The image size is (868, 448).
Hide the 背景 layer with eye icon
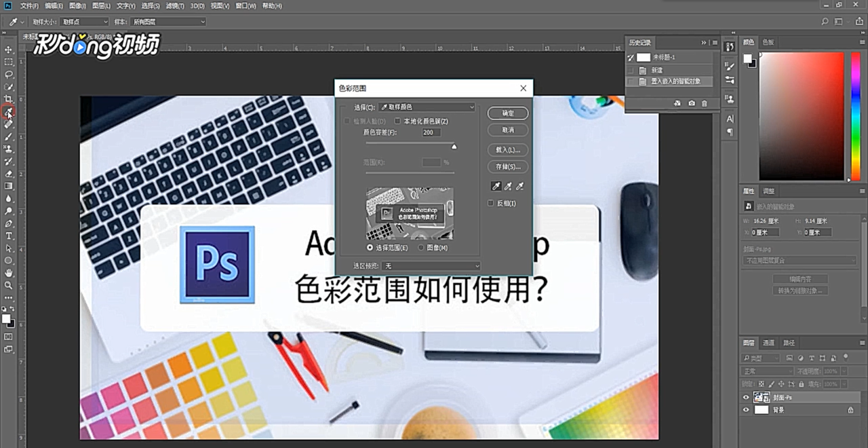click(746, 410)
